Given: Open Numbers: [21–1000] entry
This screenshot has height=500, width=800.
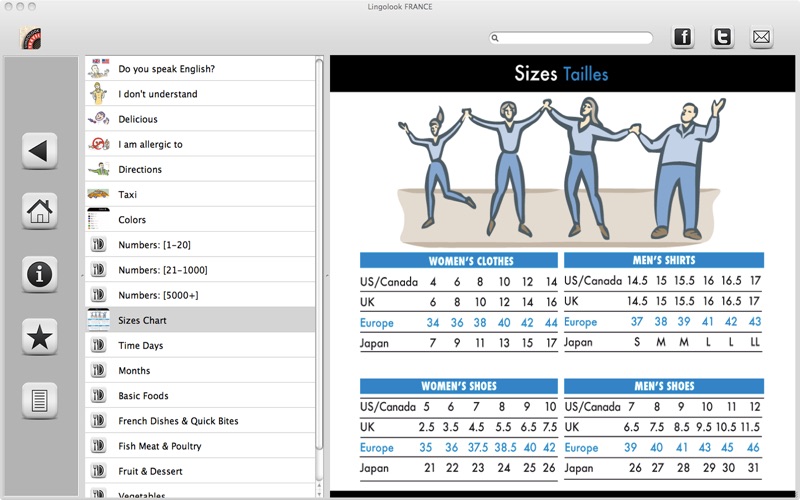Looking at the screenshot, I should click(x=200, y=269).
